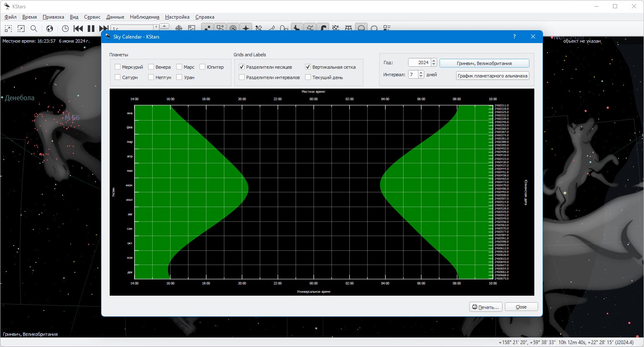
Task: Open the Время menu
Action: pyautogui.click(x=29, y=17)
